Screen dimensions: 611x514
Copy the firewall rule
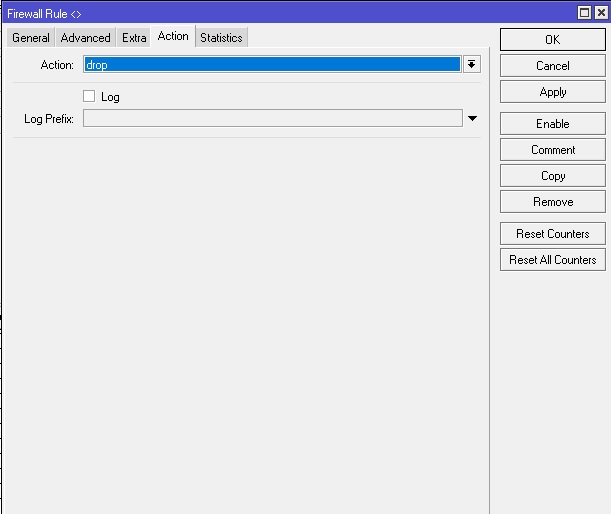(553, 176)
